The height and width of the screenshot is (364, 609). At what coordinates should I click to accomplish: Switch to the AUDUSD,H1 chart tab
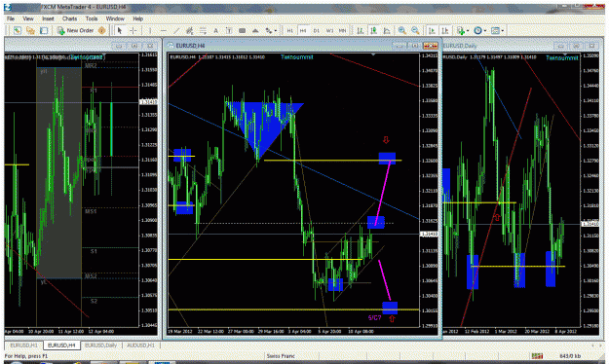click(x=140, y=345)
